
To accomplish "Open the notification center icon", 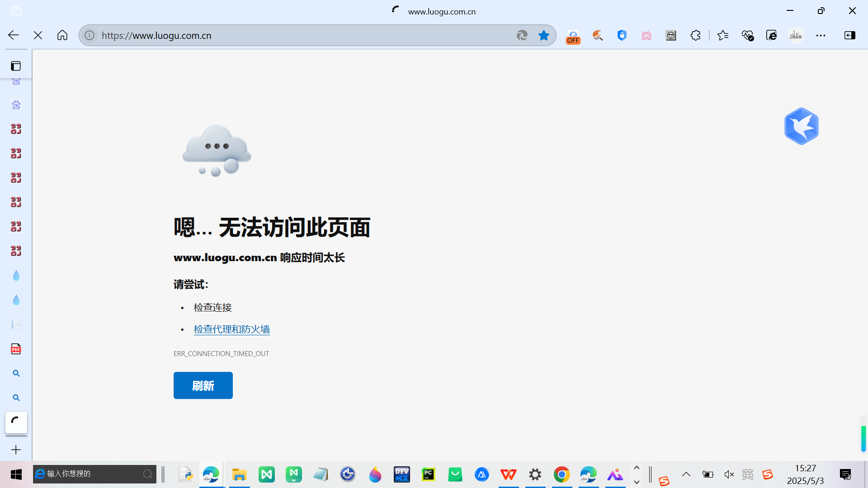I will (x=845, y=474).
